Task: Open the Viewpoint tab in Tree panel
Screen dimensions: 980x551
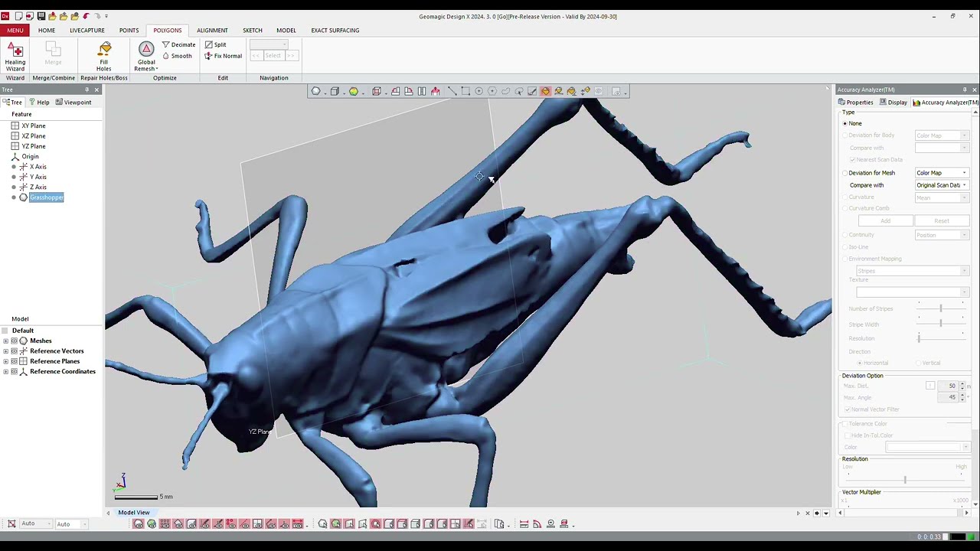Action: pyautogui.click(x=73, y=103)
